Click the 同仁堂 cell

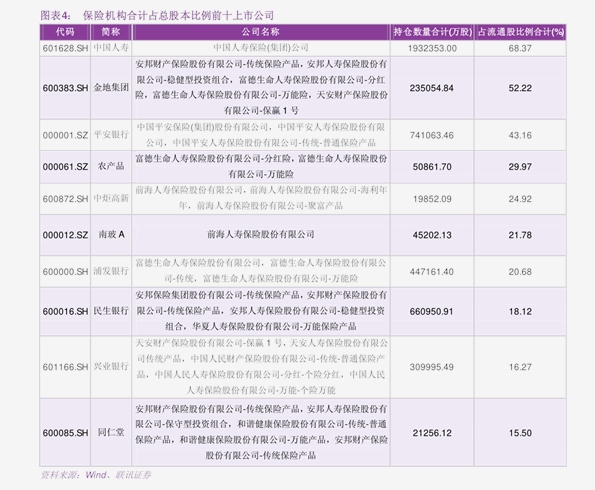111,432
